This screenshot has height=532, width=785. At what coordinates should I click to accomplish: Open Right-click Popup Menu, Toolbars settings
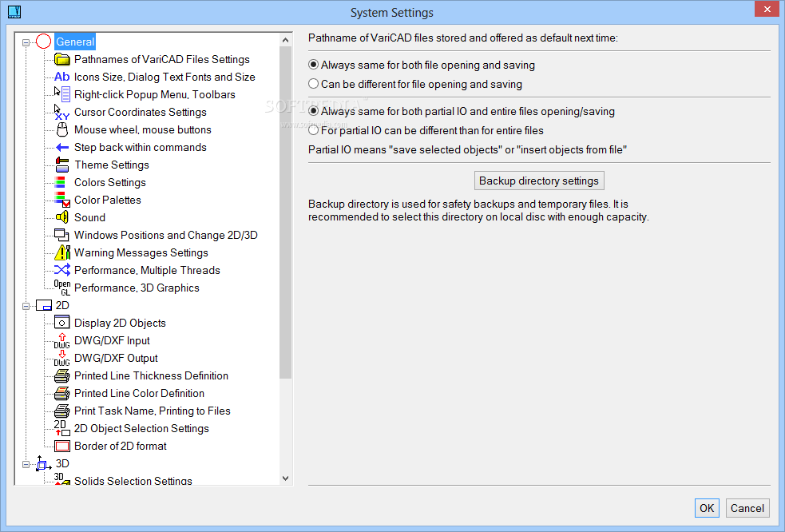(155, 94)
